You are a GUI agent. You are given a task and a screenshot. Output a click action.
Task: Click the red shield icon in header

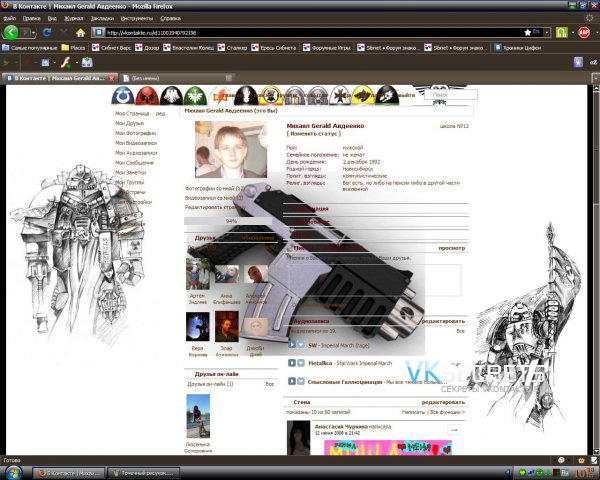[x=147, y=95]
